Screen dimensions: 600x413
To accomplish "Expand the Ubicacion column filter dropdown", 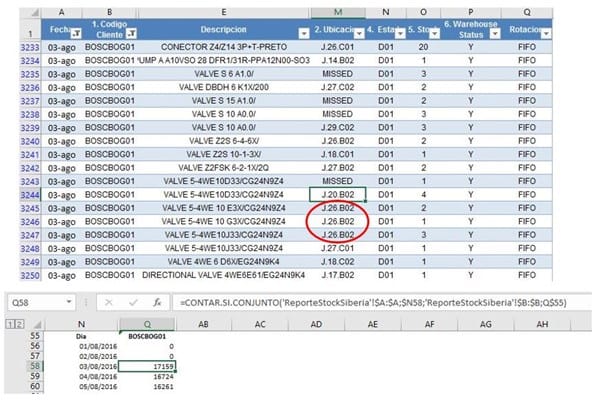I will click(x=360, y=34).
